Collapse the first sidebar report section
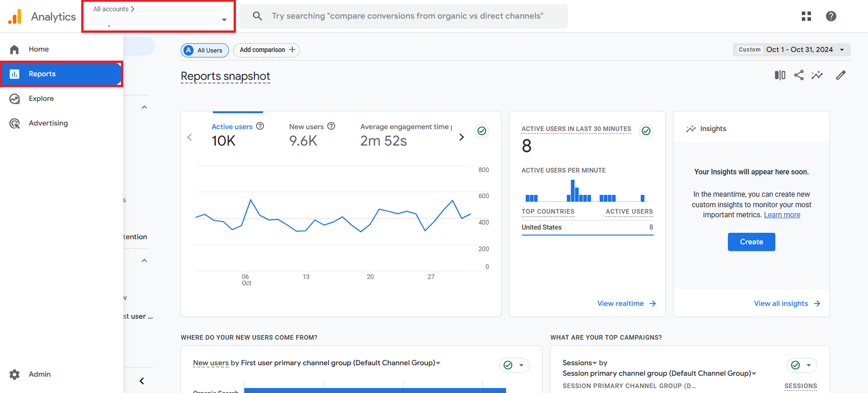 click(x=144, y=107)
